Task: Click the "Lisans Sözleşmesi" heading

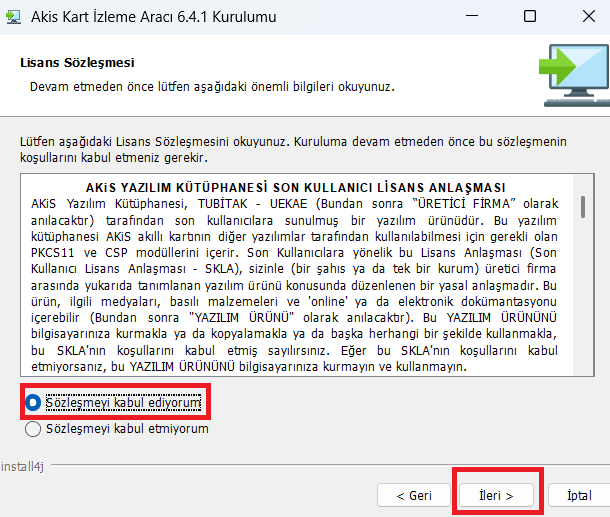Action: point(77,63)
